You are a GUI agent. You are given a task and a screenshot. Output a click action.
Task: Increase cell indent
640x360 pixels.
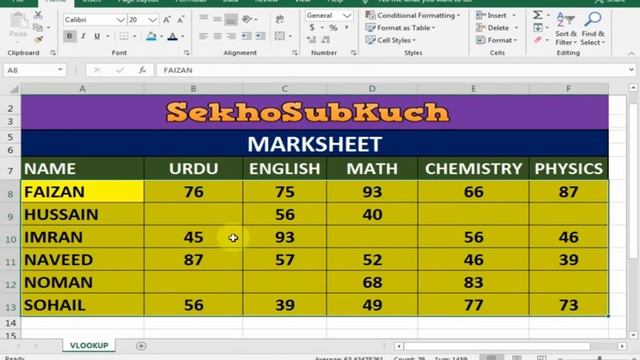pos(260,36)
